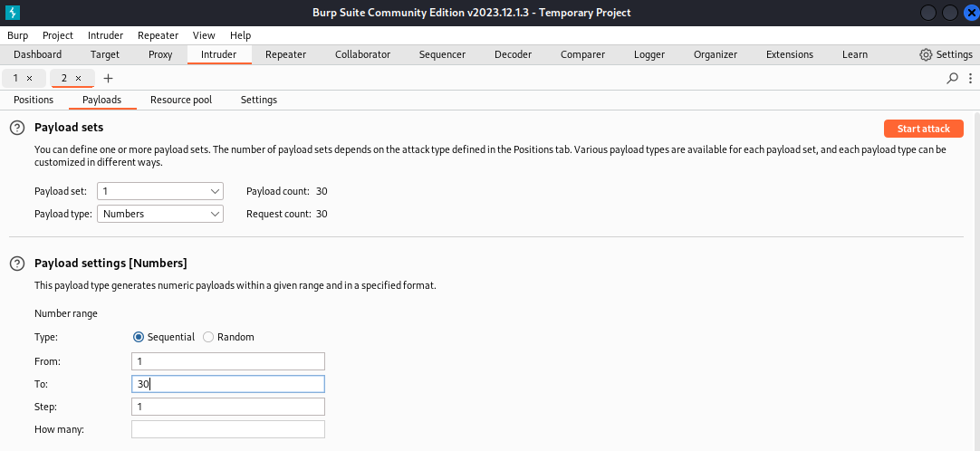Click the Number range label

66,313
